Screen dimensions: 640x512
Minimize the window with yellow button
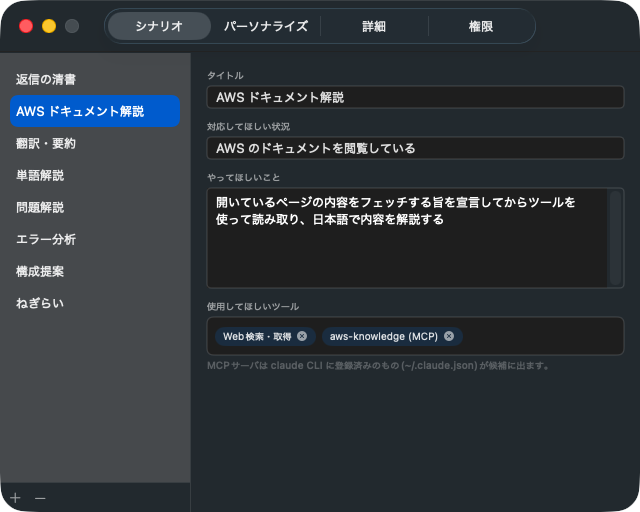click(49, 26)
